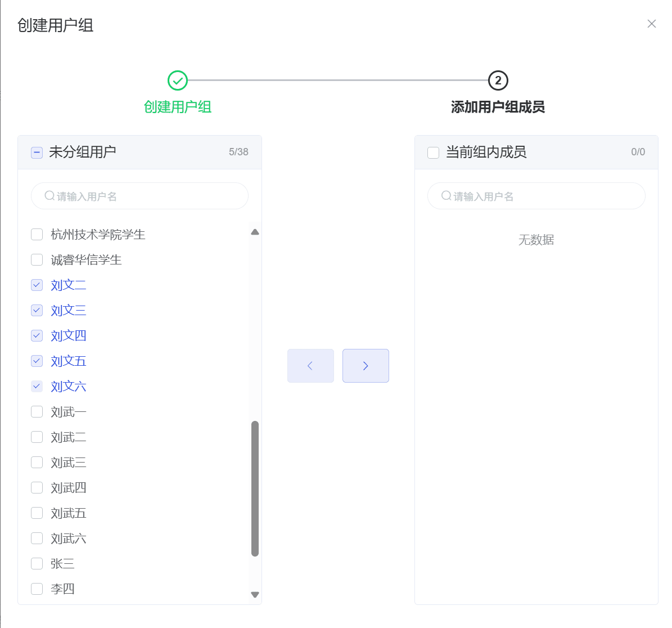Screen dimensions: 672x628
Task: Click the 添加用户组成员 step label
Action: (x=498, y=107)
